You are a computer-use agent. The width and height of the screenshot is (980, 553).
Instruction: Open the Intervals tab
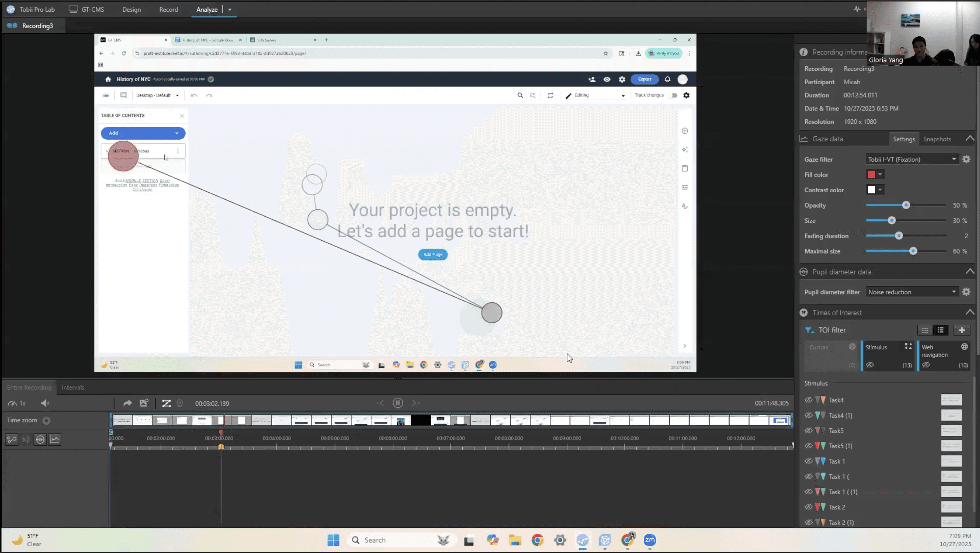pos(73,388)
